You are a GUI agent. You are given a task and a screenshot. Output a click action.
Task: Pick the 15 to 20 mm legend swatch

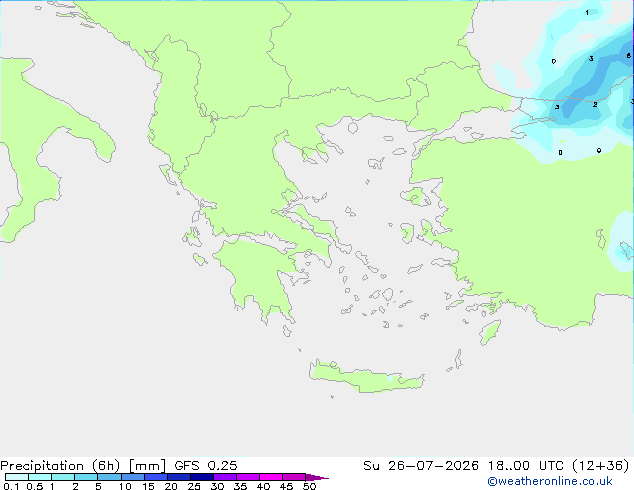click(x=156, y=477)
